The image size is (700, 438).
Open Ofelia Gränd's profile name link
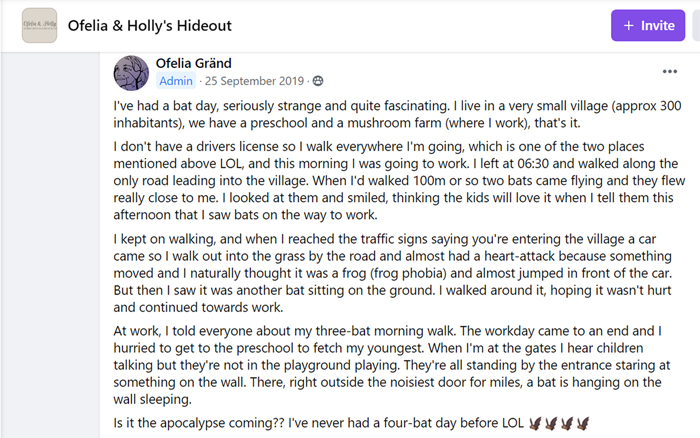196,62
